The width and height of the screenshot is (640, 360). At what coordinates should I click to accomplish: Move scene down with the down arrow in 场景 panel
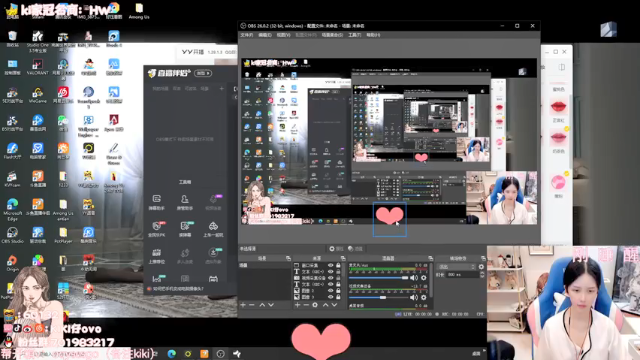point(271,305)
